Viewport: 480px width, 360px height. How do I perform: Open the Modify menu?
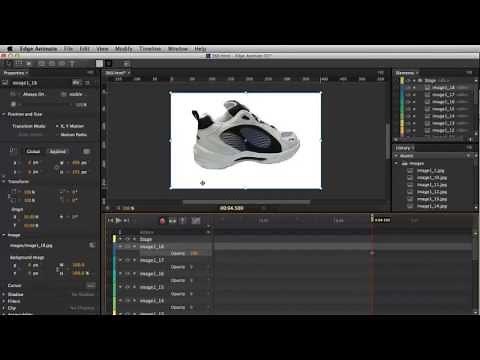pyautogui.click(x=123, y=49)
